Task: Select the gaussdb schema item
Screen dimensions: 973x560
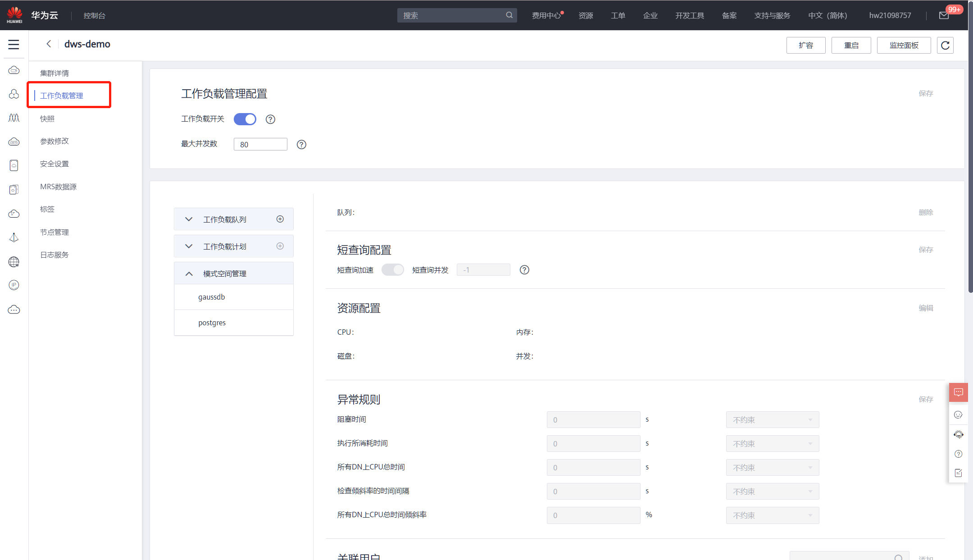Action: 212,297
